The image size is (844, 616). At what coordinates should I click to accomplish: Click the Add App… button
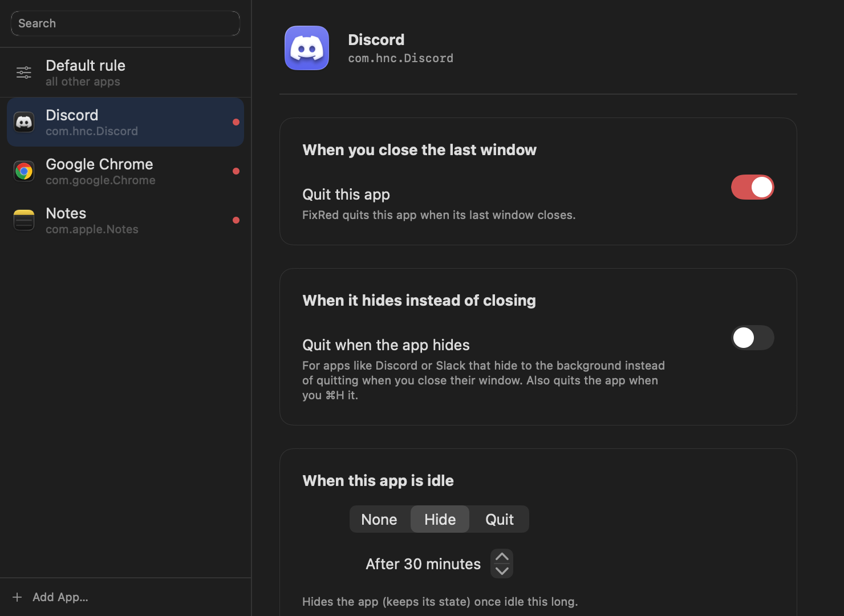[50, 597]
